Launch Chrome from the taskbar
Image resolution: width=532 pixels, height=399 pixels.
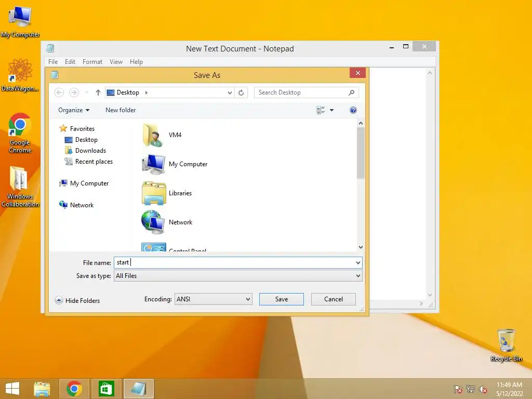(74, 389)
